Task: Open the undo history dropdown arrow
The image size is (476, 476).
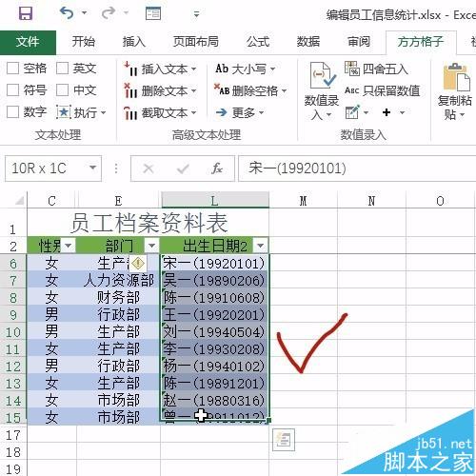Action: point(85,13)
